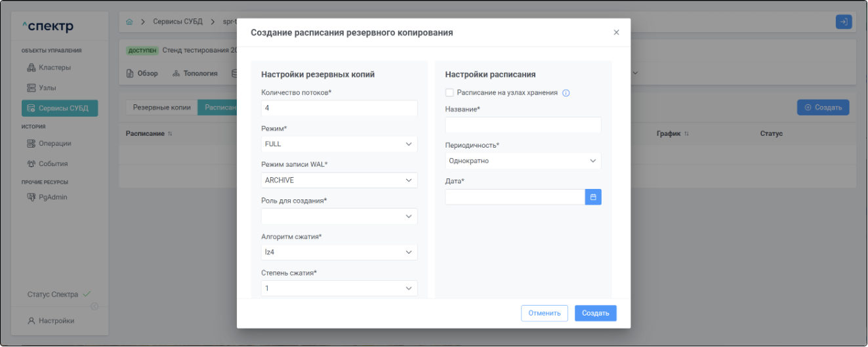Click the home icon in the breadcrumb
Viewport: 868px width, 347px height.
[x=129, y=22]
